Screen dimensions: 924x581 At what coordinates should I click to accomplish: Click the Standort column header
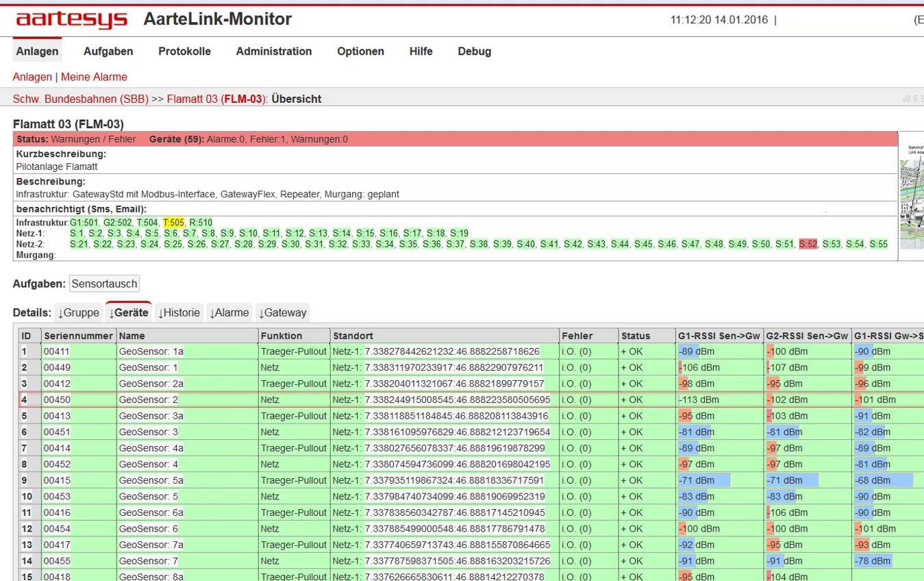click(444, 336)
